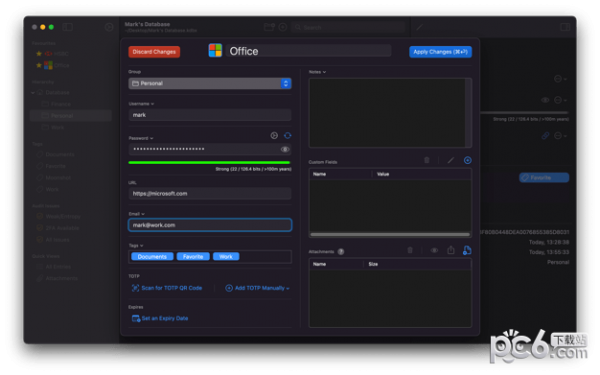The image size is (600, 375).
Task: Select the Personal group in the sidebar
Action: [71, 116]
